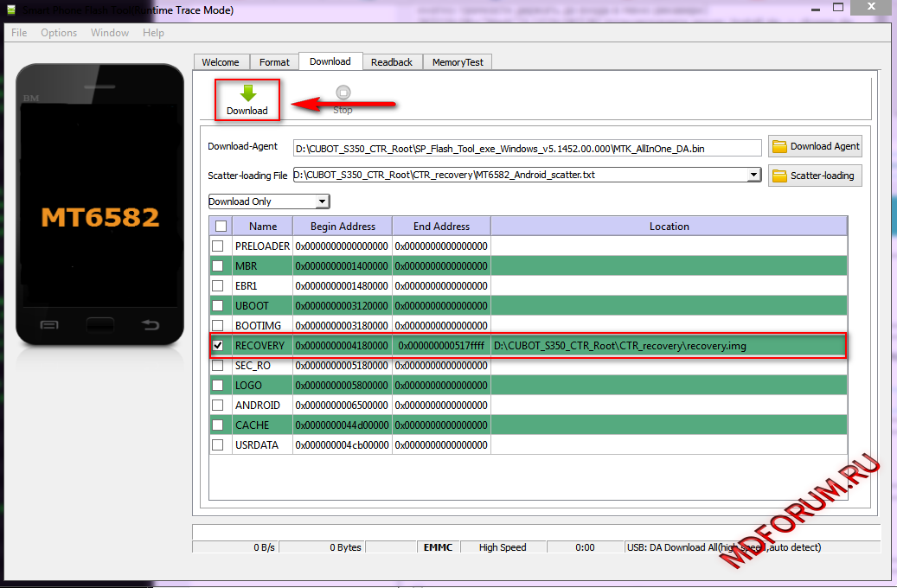
Task: Click the phone's menu key icon
Action: click(49, 324)
